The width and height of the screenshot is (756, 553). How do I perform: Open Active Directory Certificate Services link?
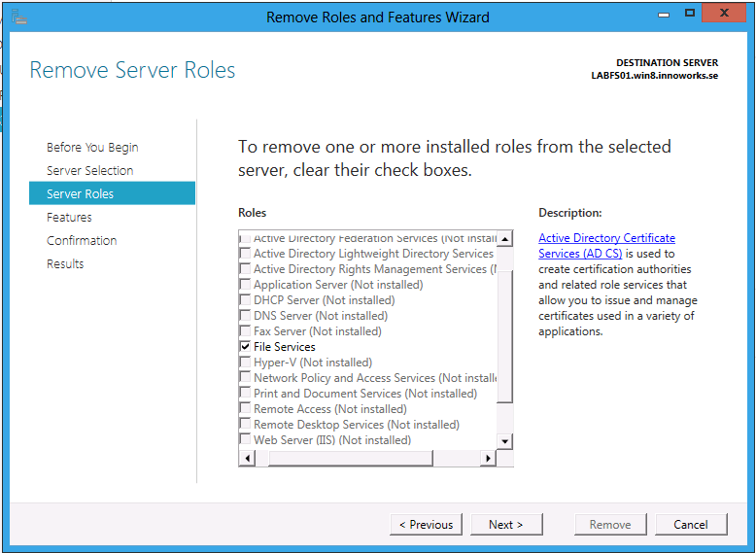pyautogui.click(x=606, y=246)
